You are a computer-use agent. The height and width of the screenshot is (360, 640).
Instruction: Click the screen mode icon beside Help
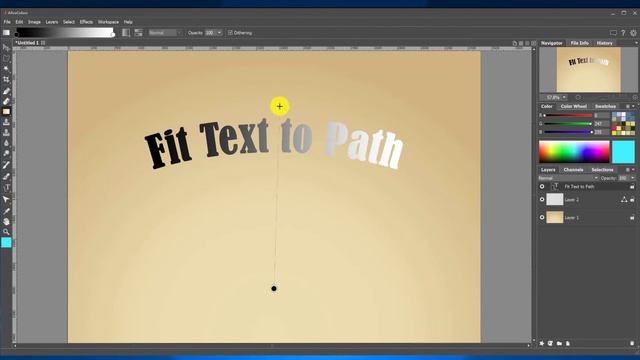(x=613, y=33)
